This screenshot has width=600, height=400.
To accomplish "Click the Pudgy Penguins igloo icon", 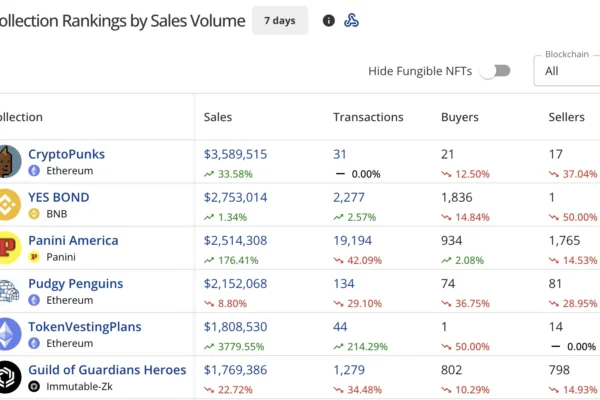I will (x=6, y=290).
